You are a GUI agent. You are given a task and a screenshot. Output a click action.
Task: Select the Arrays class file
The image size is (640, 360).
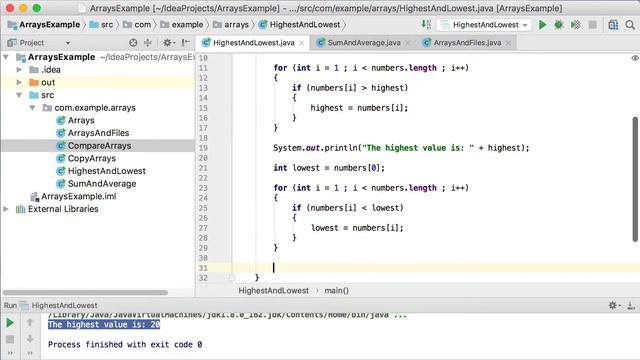(81, 120)
